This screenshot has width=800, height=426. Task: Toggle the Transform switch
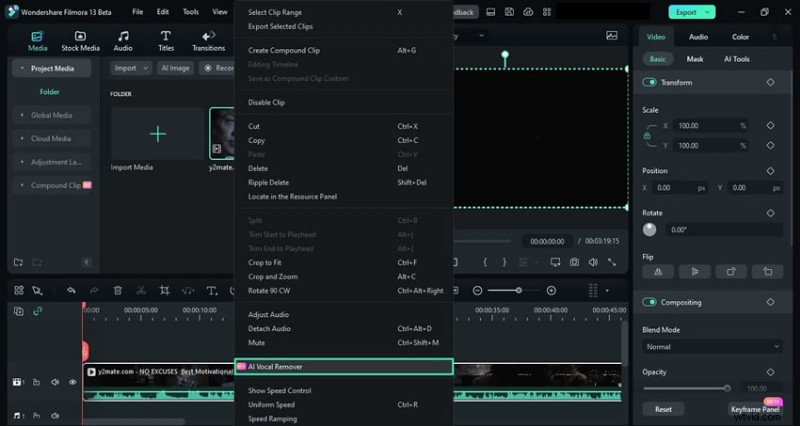click(649, 82)
